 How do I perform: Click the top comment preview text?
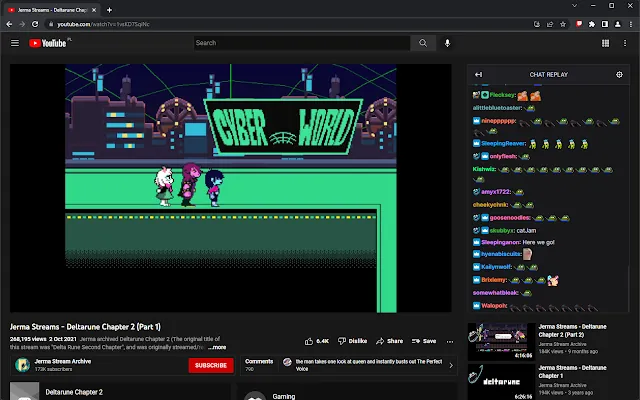tap(369, 365)
